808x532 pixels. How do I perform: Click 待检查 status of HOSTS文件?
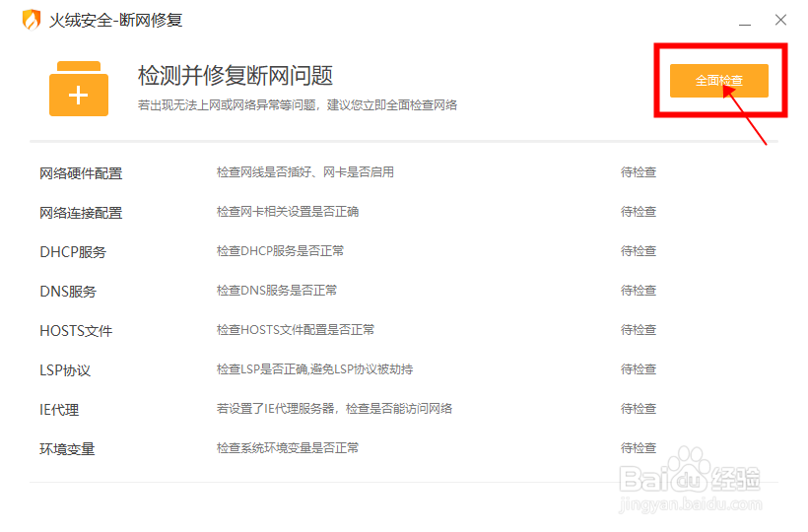639,330
